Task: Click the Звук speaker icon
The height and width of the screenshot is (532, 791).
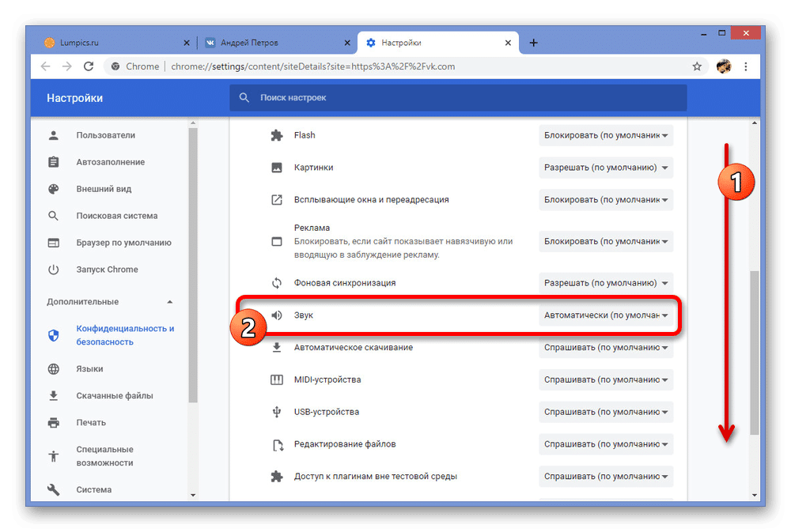Action: (276, 315)
